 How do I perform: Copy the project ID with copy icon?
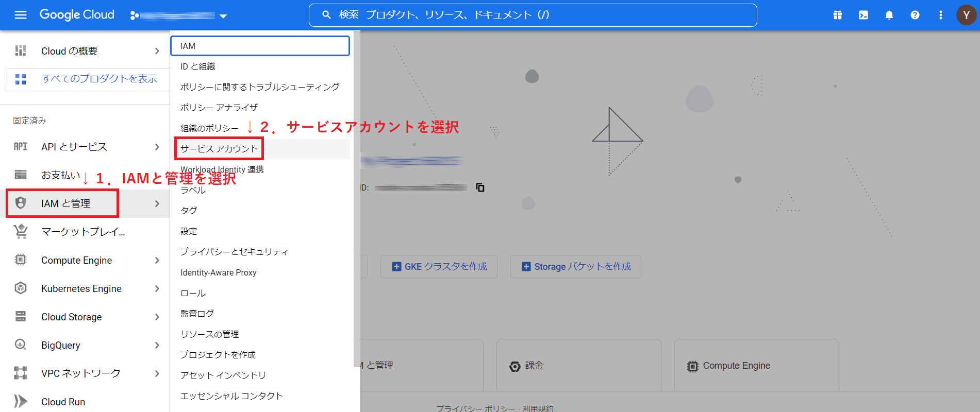point(480,187)
